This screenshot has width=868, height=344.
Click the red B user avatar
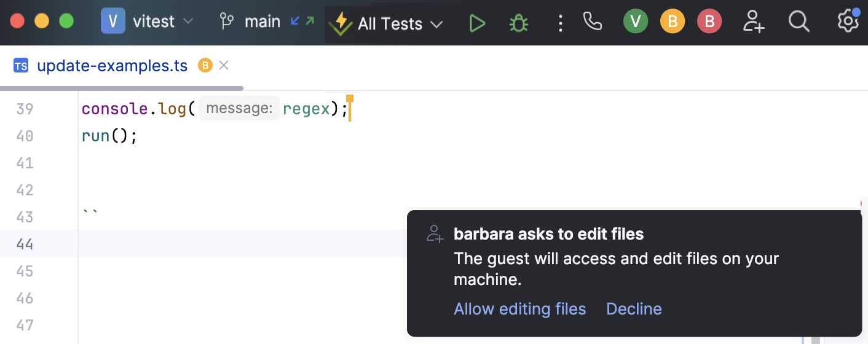(709, 22)
